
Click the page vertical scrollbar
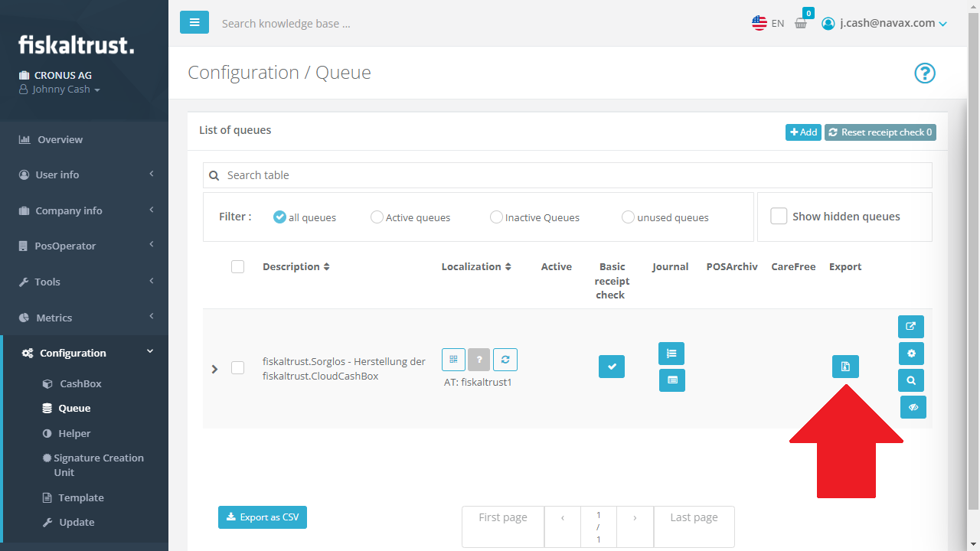click(973, 260)
